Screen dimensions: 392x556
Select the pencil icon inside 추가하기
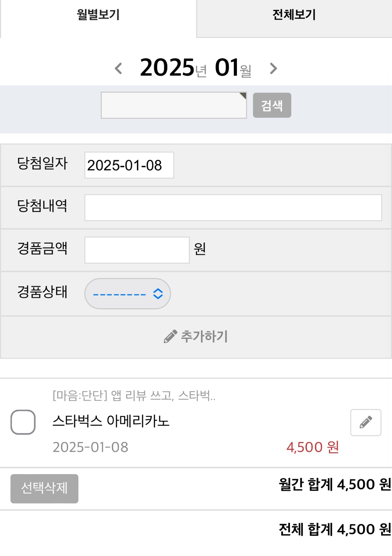coord(170,336)
